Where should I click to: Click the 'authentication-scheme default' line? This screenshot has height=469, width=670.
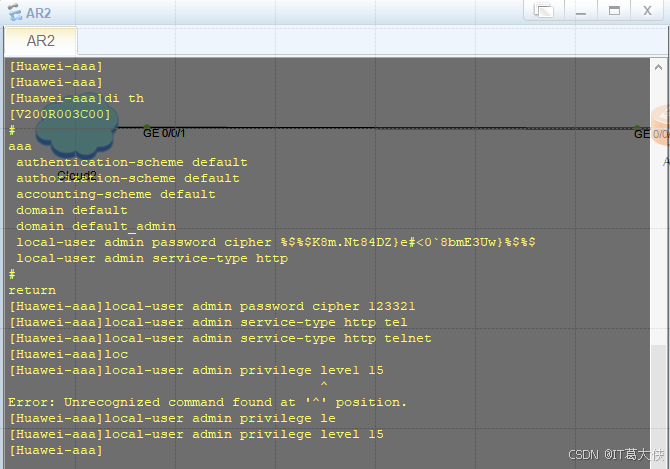coord(132,162)
